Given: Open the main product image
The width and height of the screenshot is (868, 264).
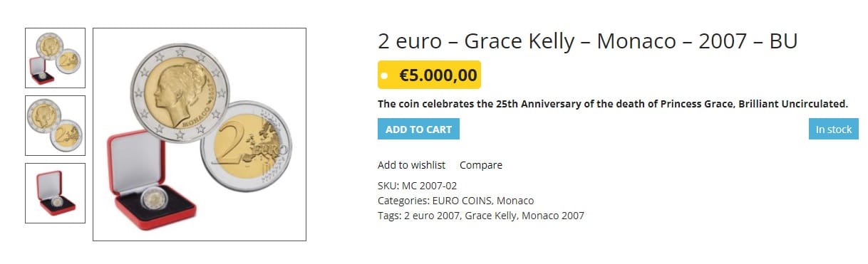Looking at the screenshot, I should coord(200,134).
